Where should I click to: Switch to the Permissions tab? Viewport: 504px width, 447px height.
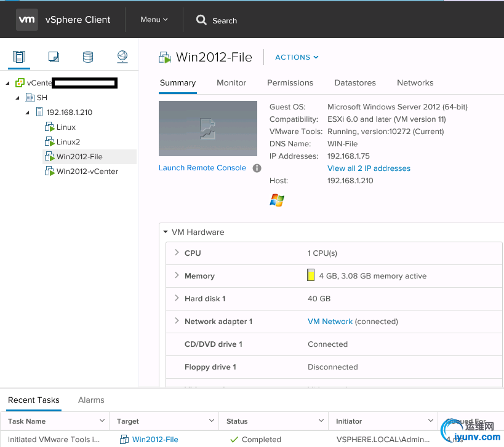coord(290,83)
